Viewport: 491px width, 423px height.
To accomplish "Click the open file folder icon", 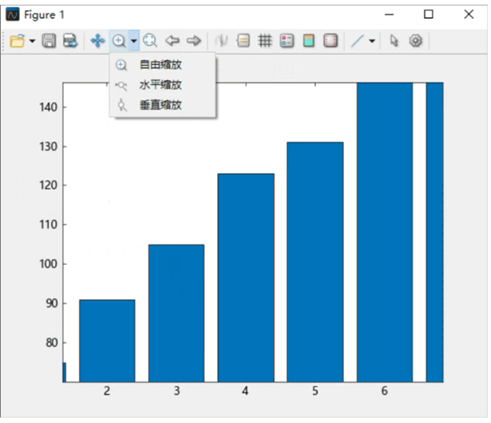I will [17, 41].
